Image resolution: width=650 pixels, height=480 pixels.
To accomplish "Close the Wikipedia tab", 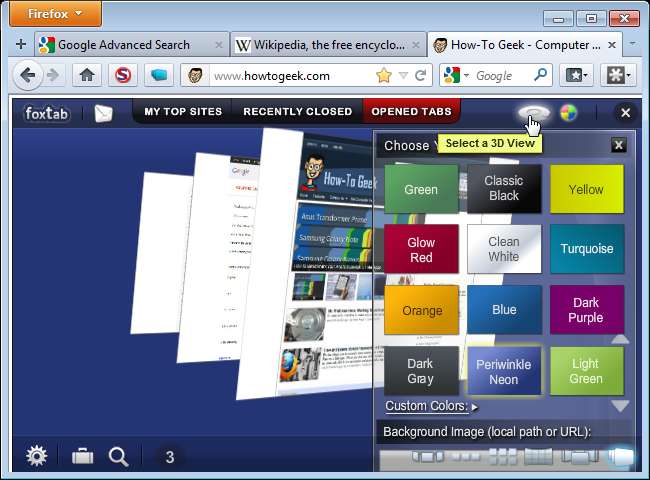I will [416, 45].
